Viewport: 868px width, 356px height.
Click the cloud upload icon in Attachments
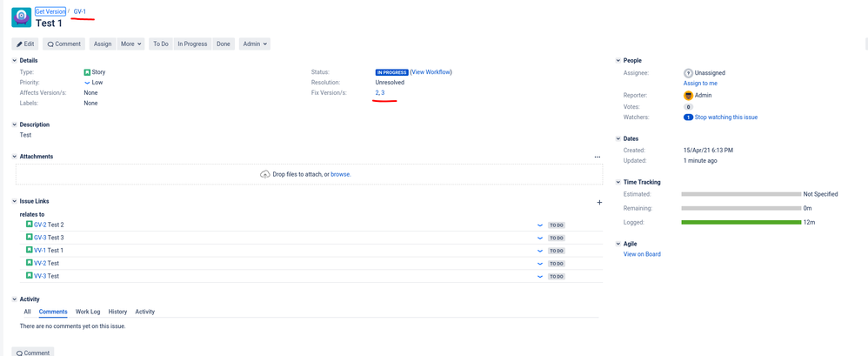265,174
